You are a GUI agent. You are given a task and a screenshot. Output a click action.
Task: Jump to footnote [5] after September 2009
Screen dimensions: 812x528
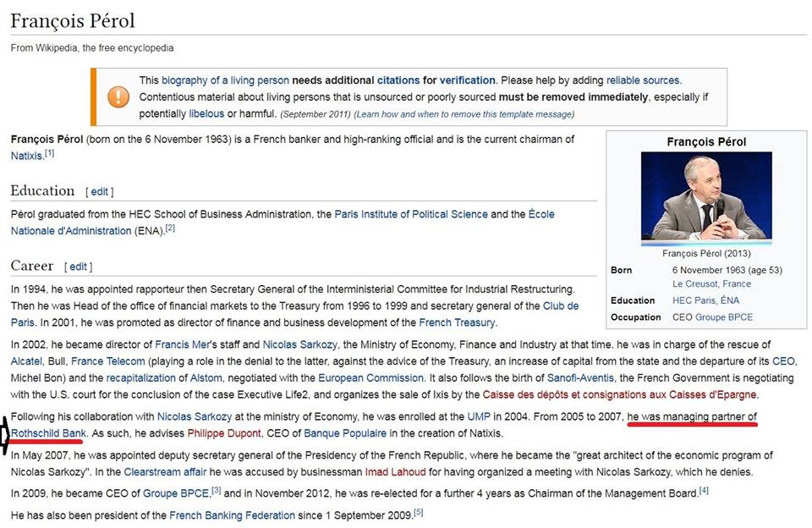pos(419,513)
